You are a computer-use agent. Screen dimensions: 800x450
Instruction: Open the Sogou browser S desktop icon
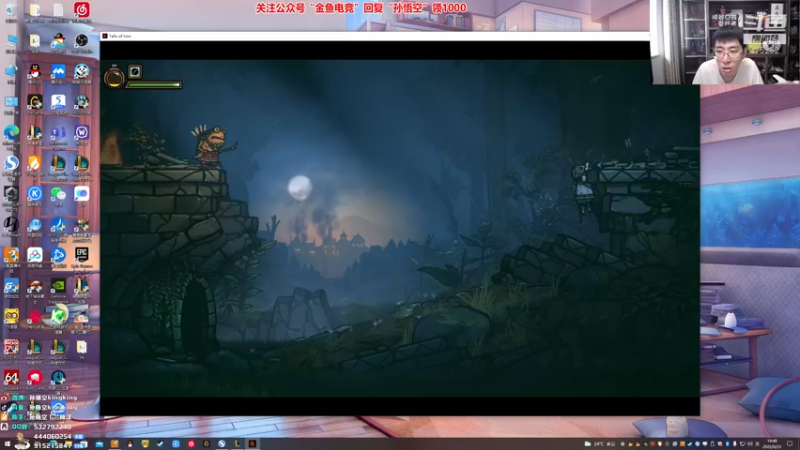[x=11, y=163]
